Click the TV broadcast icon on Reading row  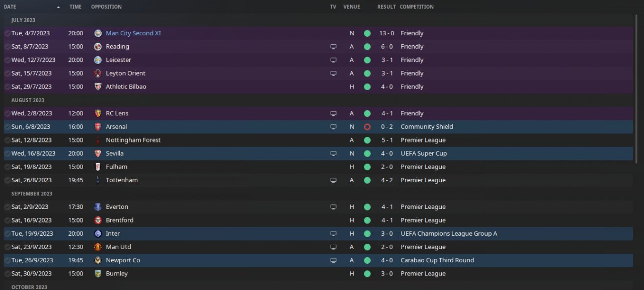click(333, 47)
